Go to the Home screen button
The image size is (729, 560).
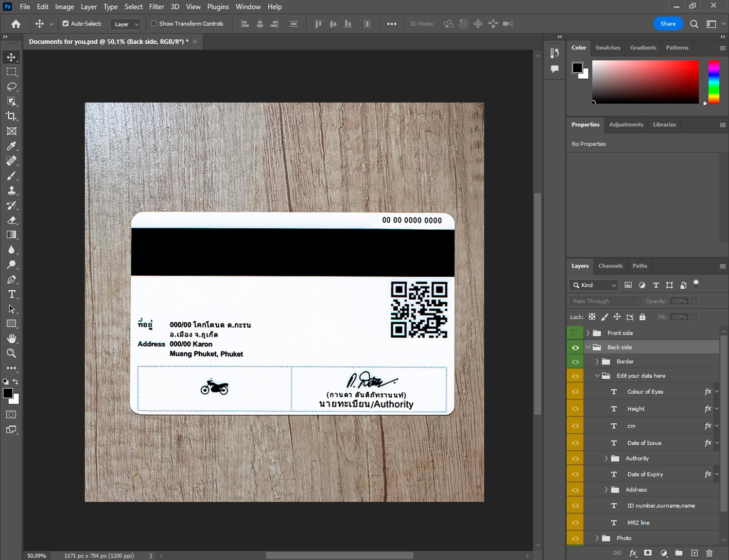click(16, 24)
